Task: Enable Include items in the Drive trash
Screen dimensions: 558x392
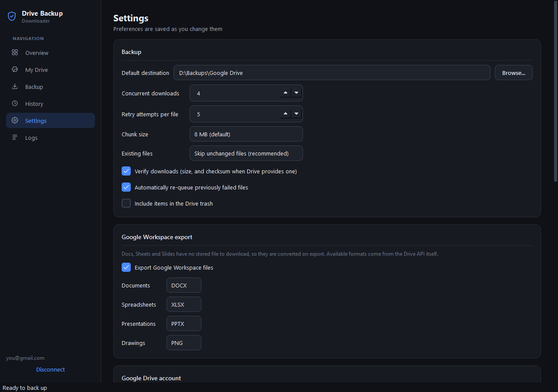Action: point(126,203)
